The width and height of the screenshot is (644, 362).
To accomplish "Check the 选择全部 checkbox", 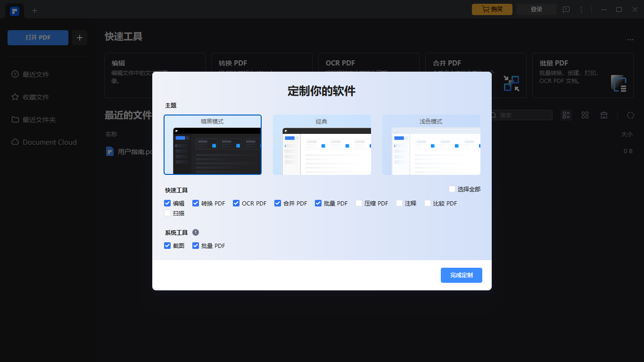I will pyautogui.click(x=451, y=189).
